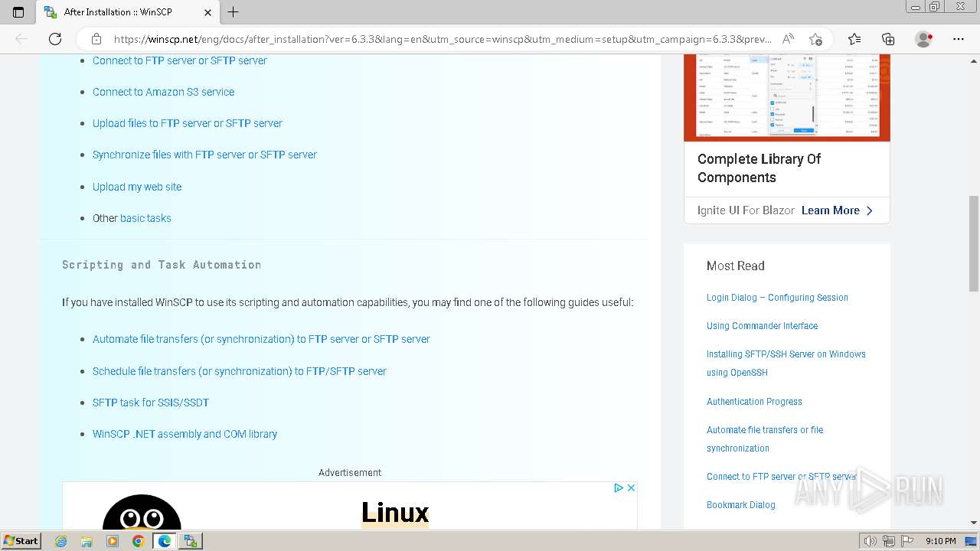Open Schedule file transfers link
The height and width of the screenshot is (551, 980).
pos(240,371)
